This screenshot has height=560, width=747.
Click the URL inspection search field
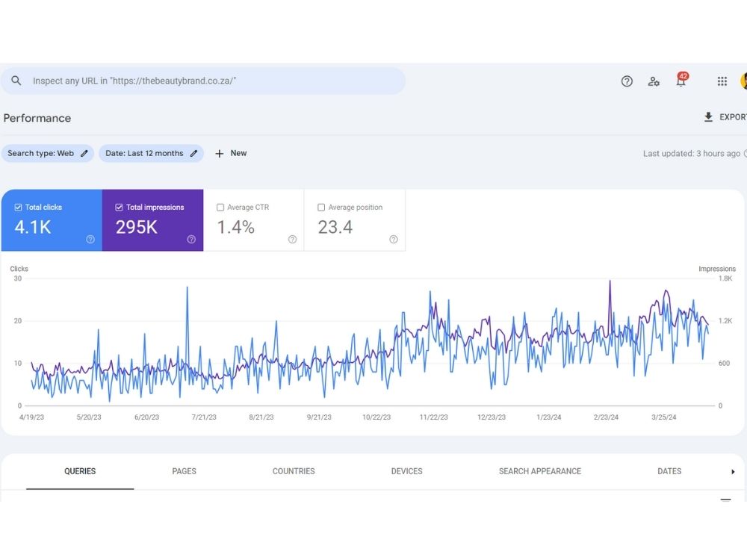[203, 81]
